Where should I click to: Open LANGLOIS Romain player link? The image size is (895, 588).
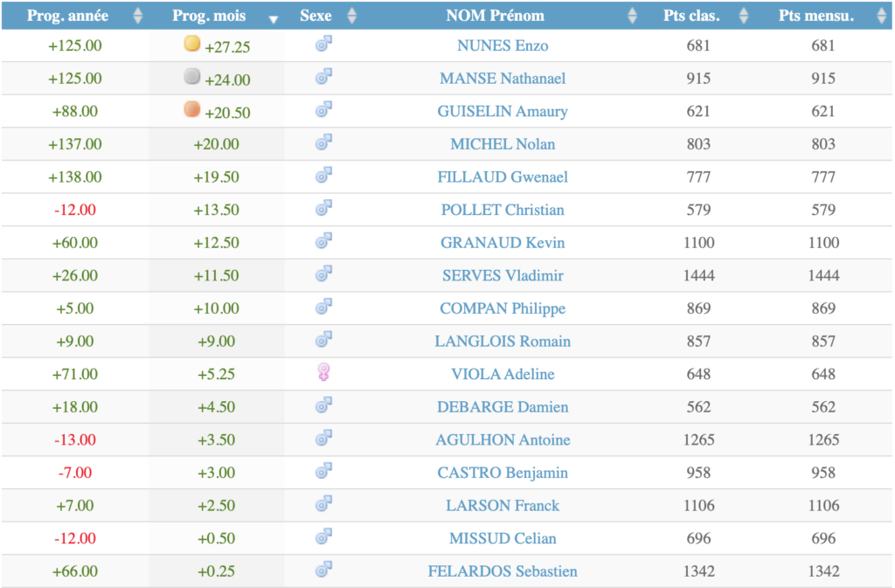(x=503, y=342)
